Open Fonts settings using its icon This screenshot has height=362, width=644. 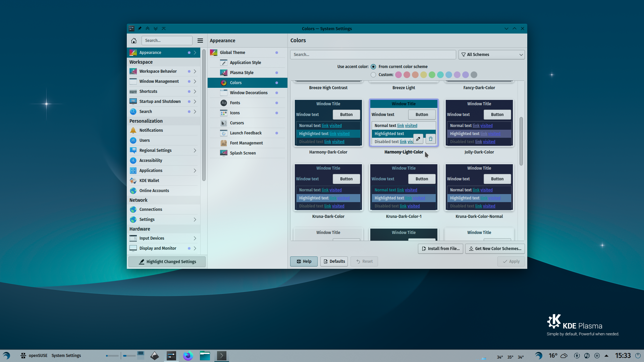224,103
